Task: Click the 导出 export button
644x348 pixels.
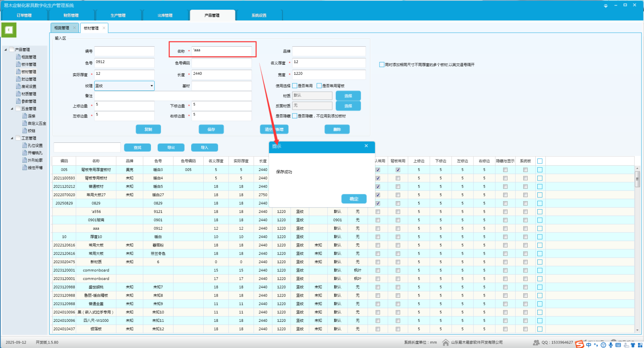Action: [x=171, y=148]
